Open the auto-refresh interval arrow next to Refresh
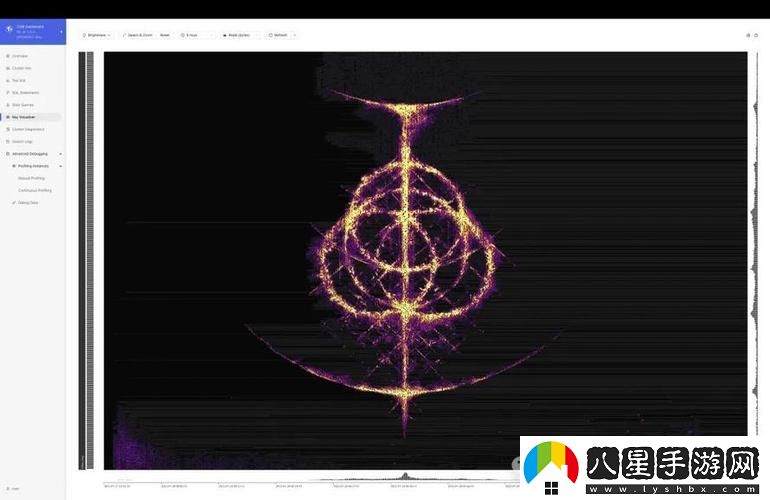The image size is (770, 500). tap(294, 35)
